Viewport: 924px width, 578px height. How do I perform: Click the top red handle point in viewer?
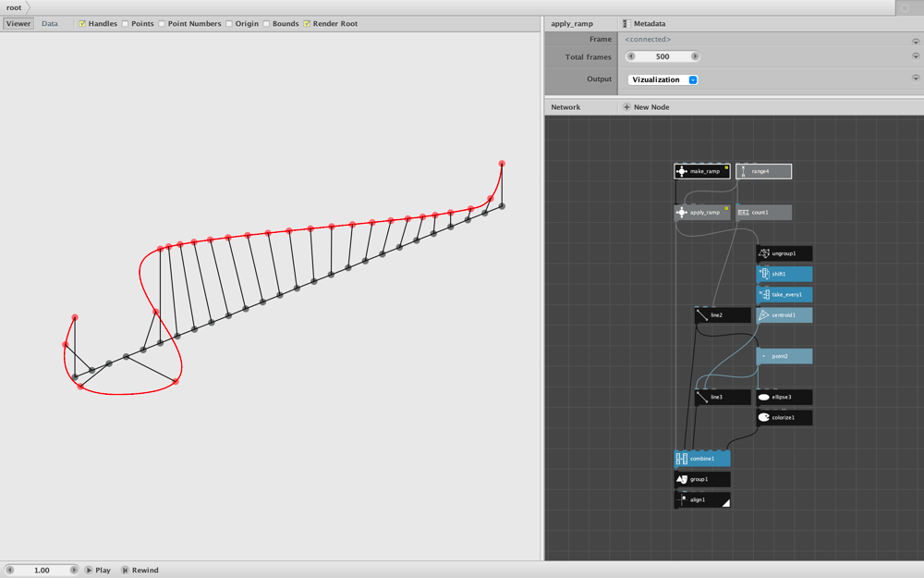pyautogui.click(x=502, y=164)
